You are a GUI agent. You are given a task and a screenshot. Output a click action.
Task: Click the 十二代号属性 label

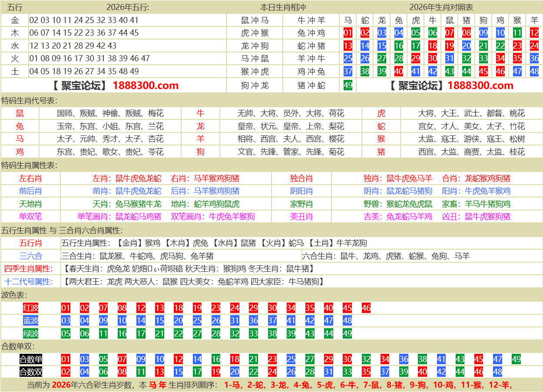coord(29,282)
